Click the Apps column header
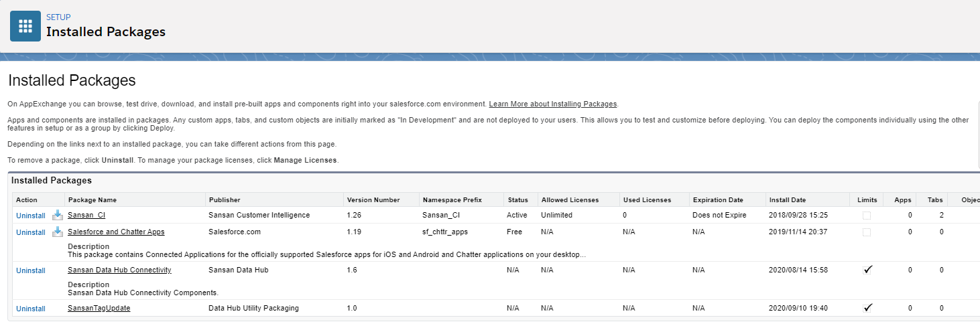This screenshot has height=328, width=980. (903, 199)
